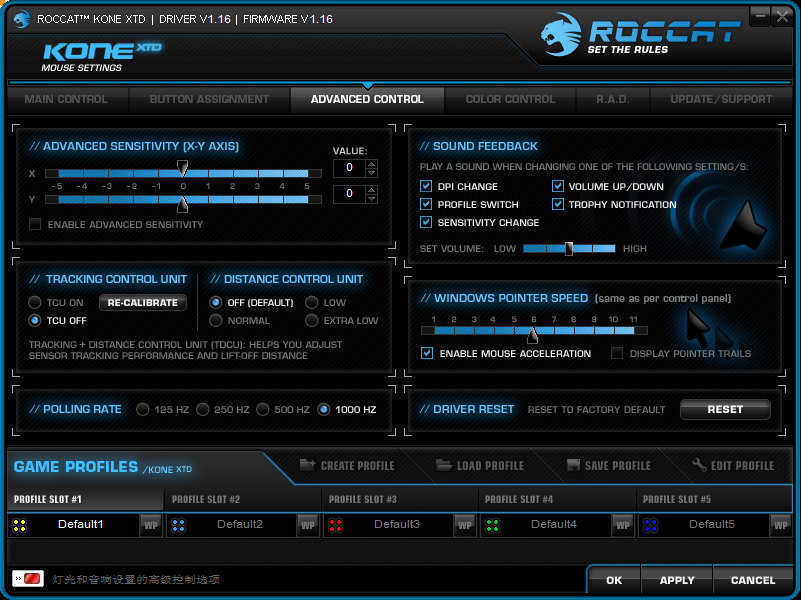Toggle Sensitivity Change sound feedback
Screen dimensions: 801x600
pos(426,222)
